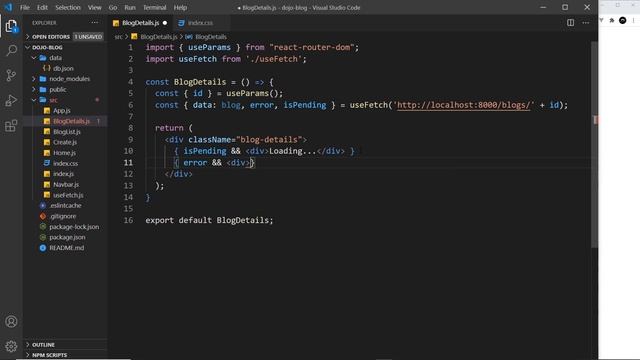Open the Edit menu
The width and height of the screenshot is (640, 360).
click(x=42, y=7)
